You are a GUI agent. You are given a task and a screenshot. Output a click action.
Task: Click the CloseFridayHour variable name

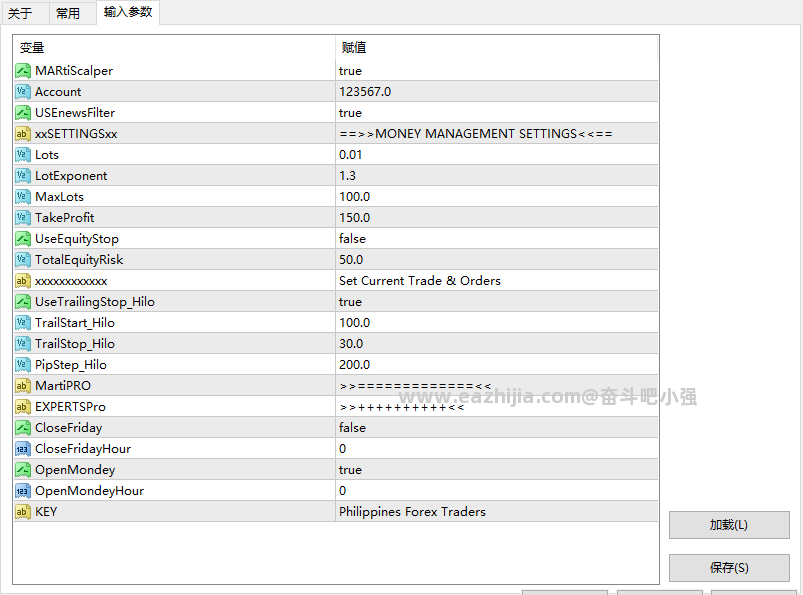point(83,449)
